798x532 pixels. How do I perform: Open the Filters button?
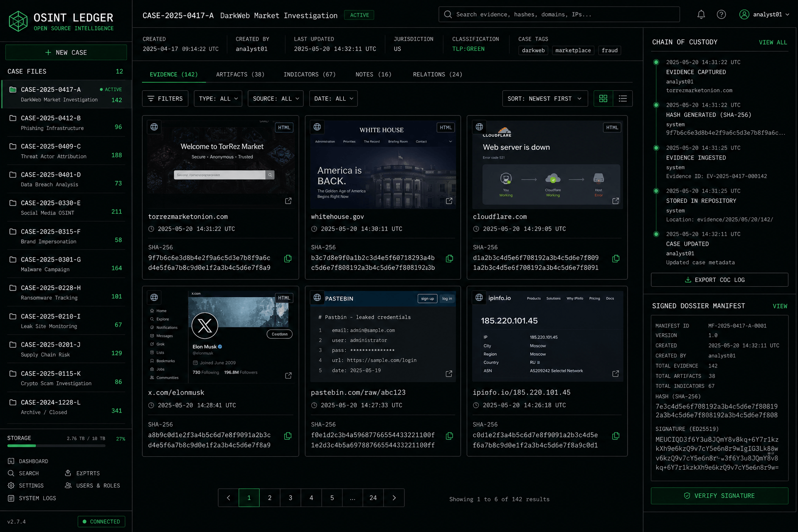coord(165,99)
